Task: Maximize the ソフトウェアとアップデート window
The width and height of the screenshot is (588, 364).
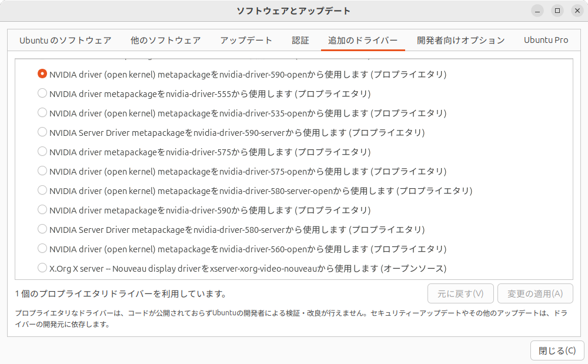Action: [557, 11]
